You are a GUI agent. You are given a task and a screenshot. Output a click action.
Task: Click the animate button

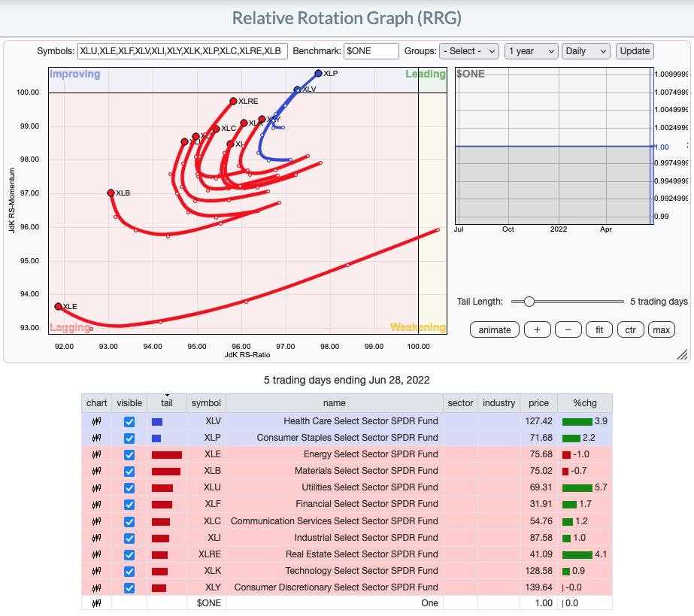pyautogui.click(x=495, y=330)
